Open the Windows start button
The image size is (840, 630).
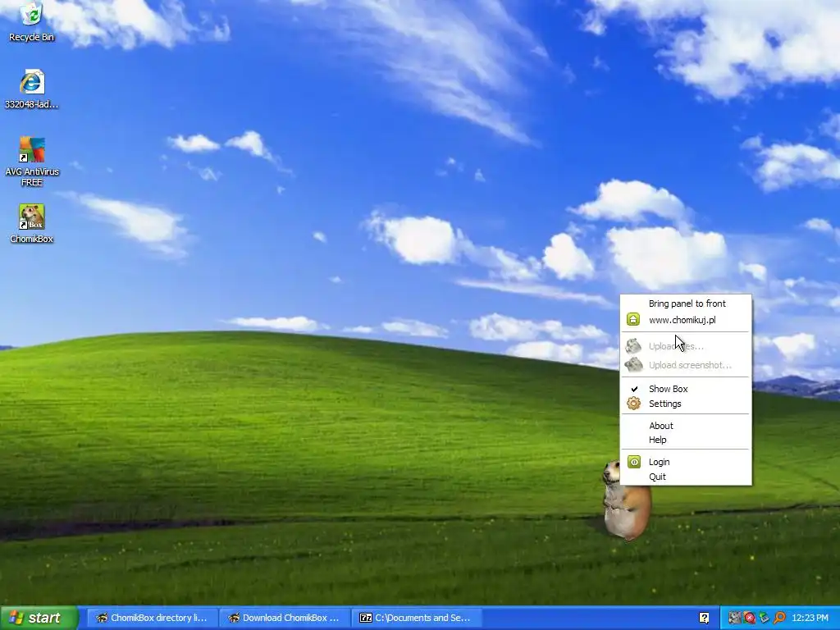[x=39, y=618]
